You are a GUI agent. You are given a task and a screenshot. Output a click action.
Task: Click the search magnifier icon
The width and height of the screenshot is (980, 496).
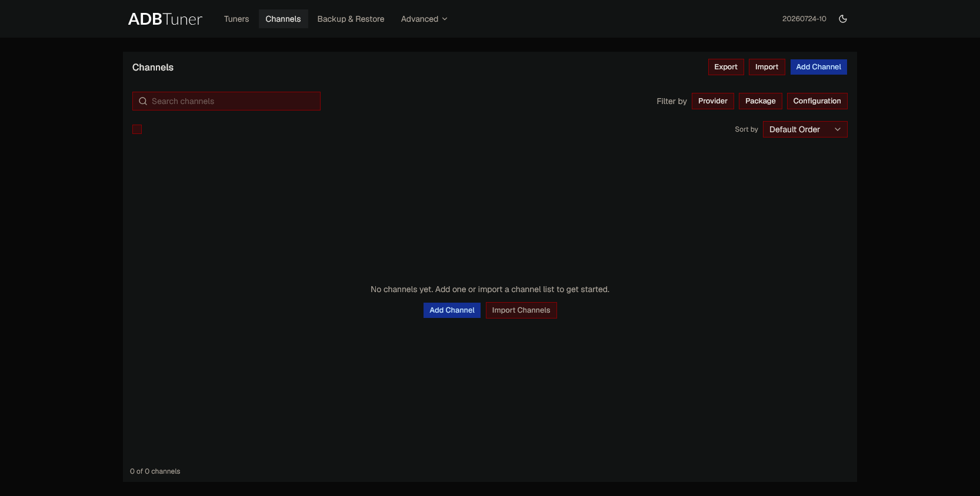coord(143,101)
